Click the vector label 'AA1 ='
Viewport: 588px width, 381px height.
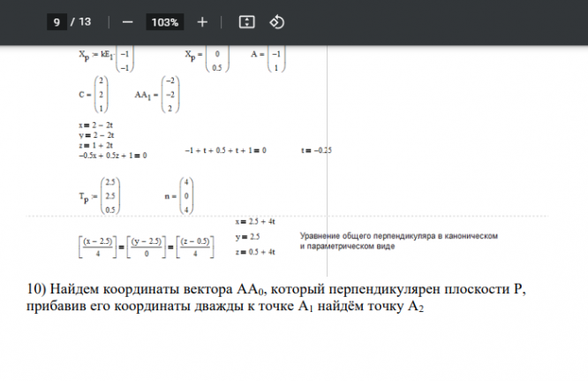[x=147, y=95]
